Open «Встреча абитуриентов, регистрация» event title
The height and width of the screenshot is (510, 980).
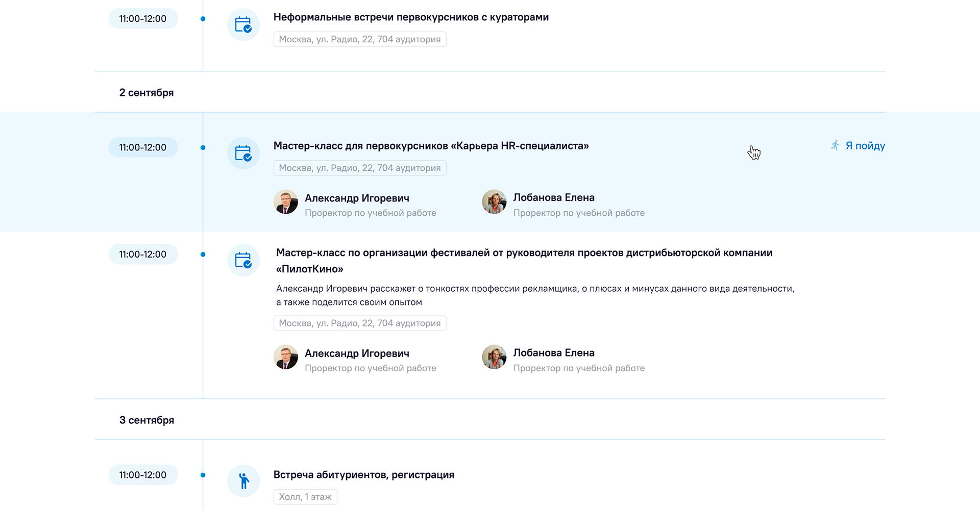[x=363, y=475]
